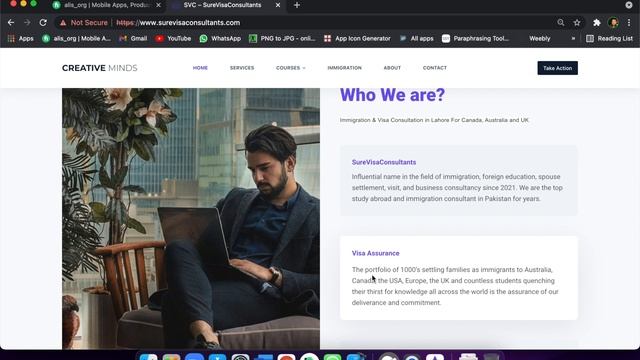The height and width of the screenshot is (360, 640).
Task: Open the All apps bookmark
Action: pyautogui.click(x=416, y=38)
